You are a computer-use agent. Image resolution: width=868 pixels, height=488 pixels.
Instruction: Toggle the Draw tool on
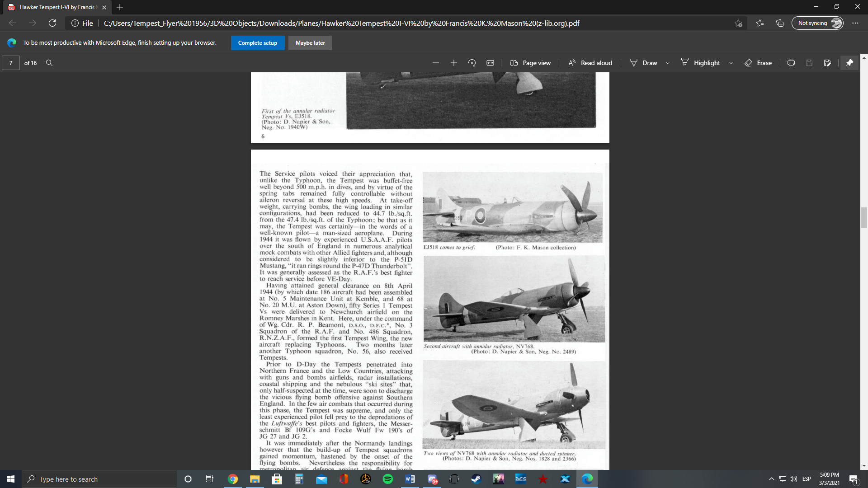[644, 63]
